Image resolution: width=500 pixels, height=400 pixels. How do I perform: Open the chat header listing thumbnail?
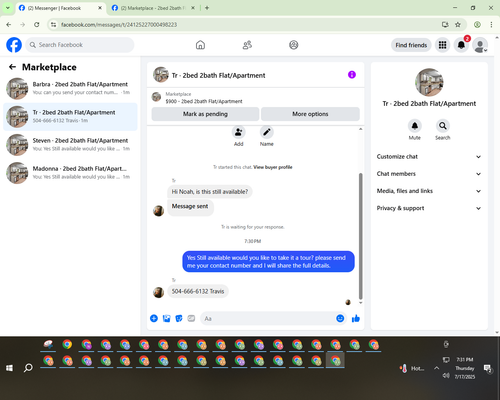[161, 75]
